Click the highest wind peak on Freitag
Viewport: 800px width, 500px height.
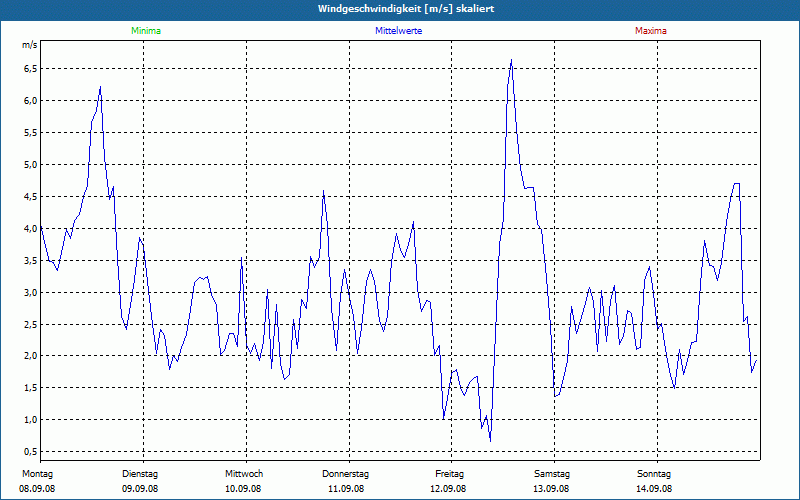coord(511,60)
